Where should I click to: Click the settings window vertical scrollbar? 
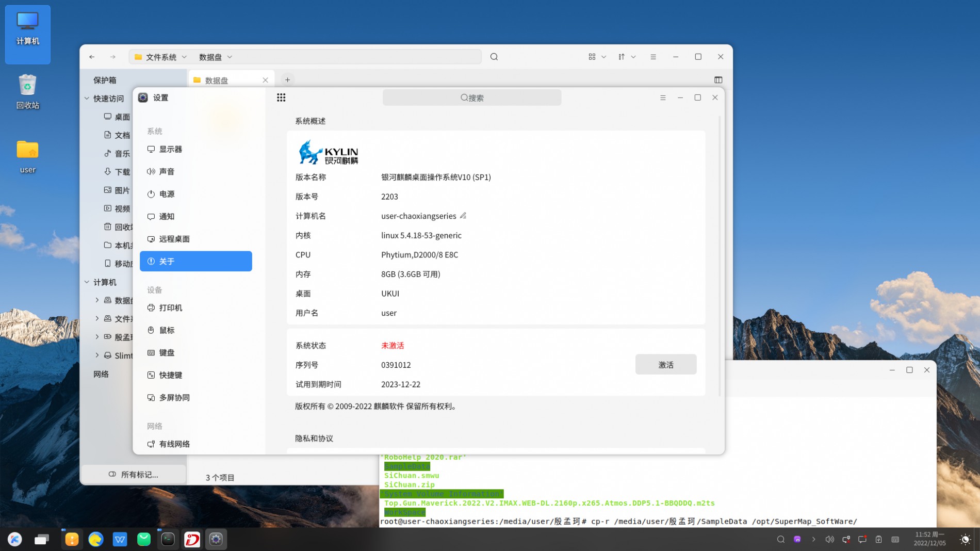pyautogui.click(x=720, y=255)
